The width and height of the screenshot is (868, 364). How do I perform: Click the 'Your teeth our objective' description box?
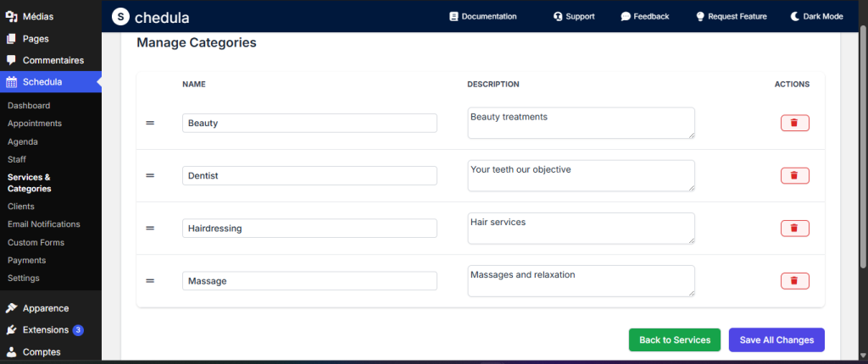click(x=581, y=175)
